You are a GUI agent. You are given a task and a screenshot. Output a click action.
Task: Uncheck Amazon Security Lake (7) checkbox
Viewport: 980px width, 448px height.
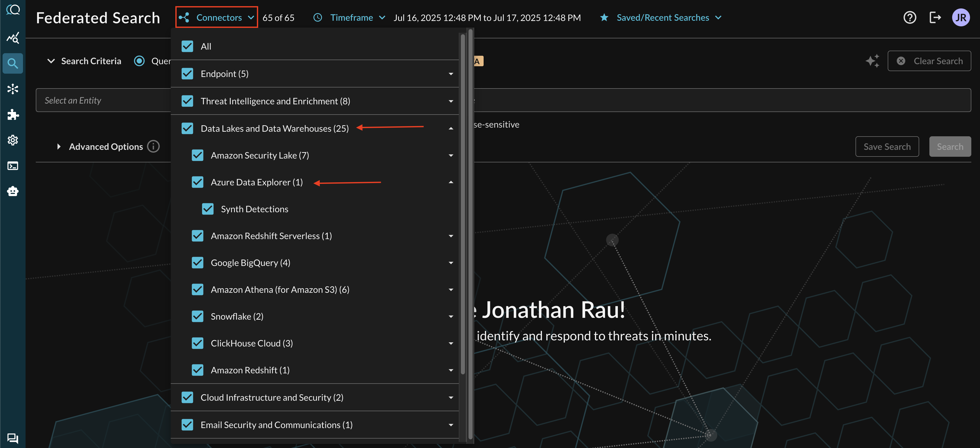(197, 155)
